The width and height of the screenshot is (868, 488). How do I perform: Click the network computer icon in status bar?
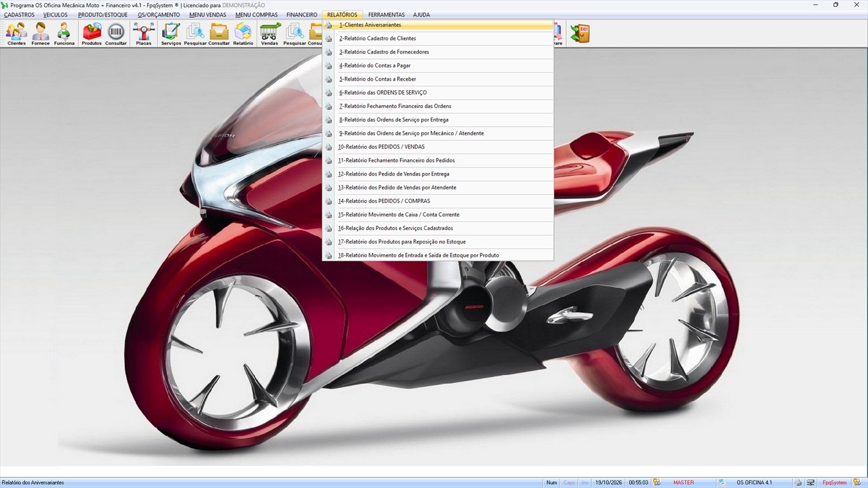point(810,482)
